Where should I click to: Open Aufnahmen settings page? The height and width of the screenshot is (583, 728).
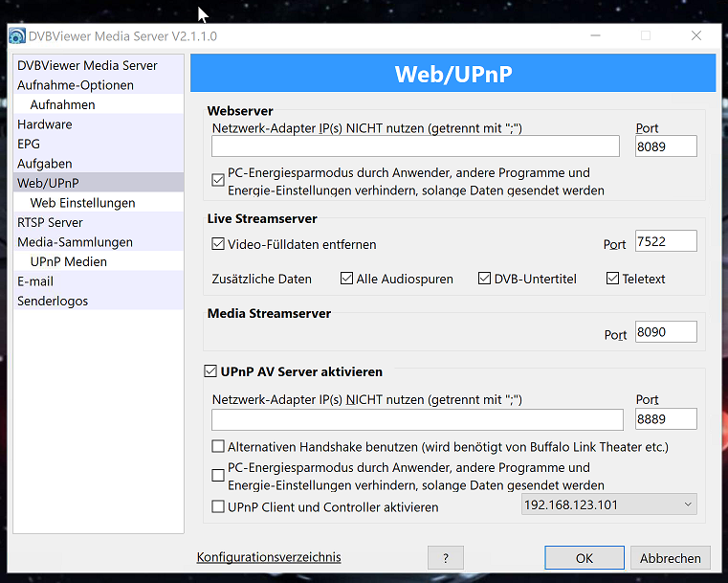pyautogui.click(x=99, y=104)
